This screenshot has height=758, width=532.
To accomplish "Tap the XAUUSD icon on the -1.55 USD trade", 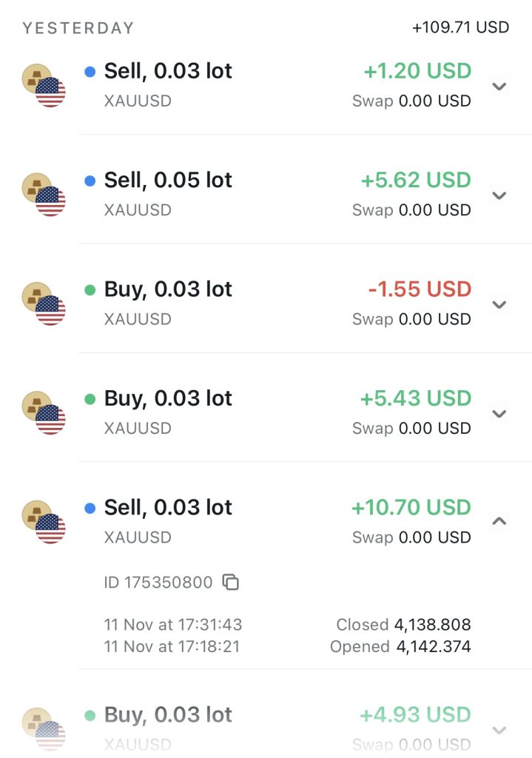I will (x=44, y=303).
